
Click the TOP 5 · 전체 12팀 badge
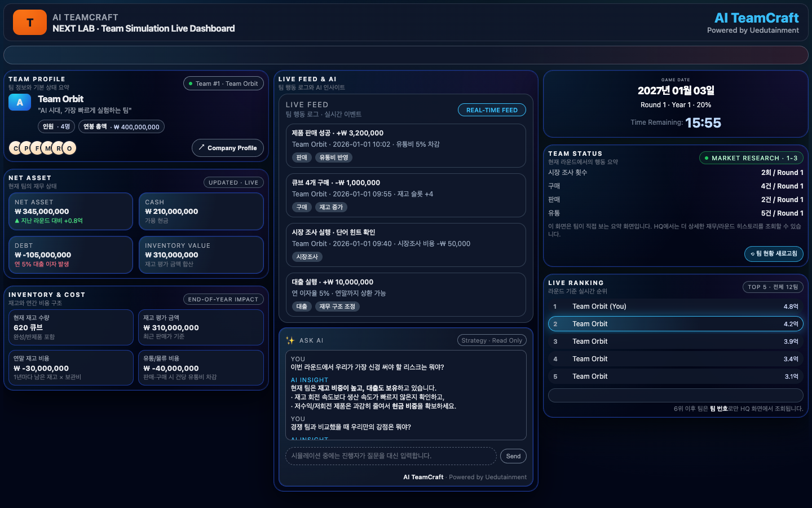coord(773,287)
